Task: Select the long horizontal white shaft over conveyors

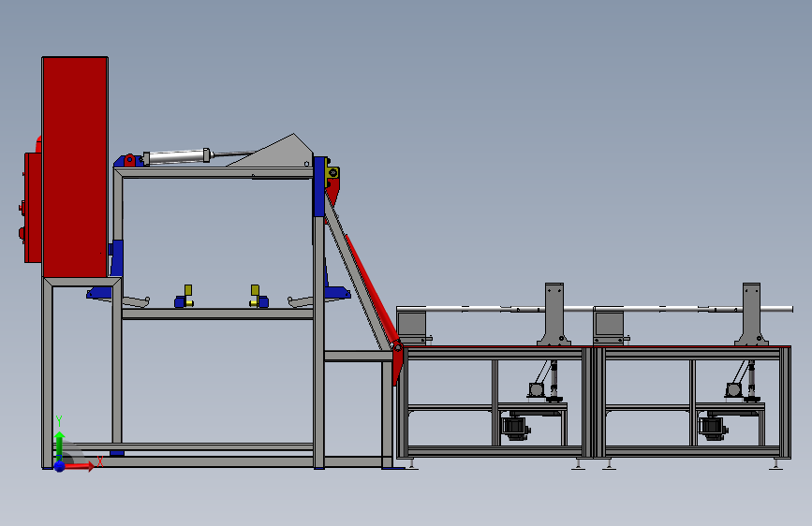Action: tap(595, 309)
